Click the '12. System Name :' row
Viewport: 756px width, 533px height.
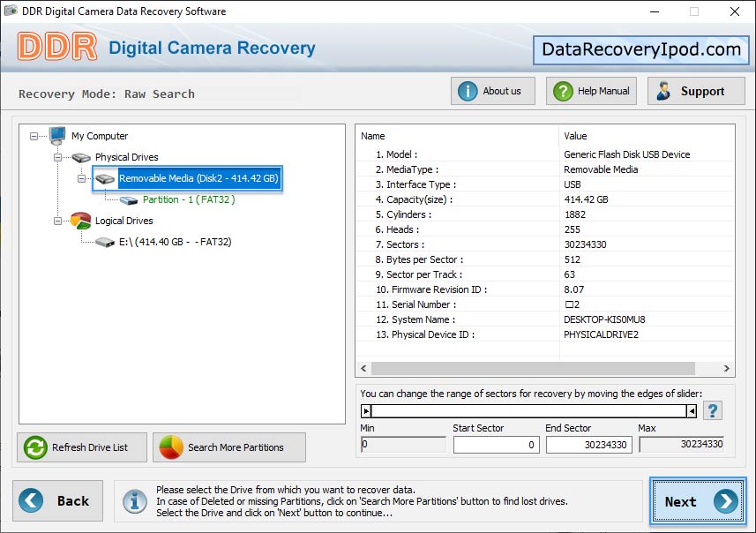point(545,319)
